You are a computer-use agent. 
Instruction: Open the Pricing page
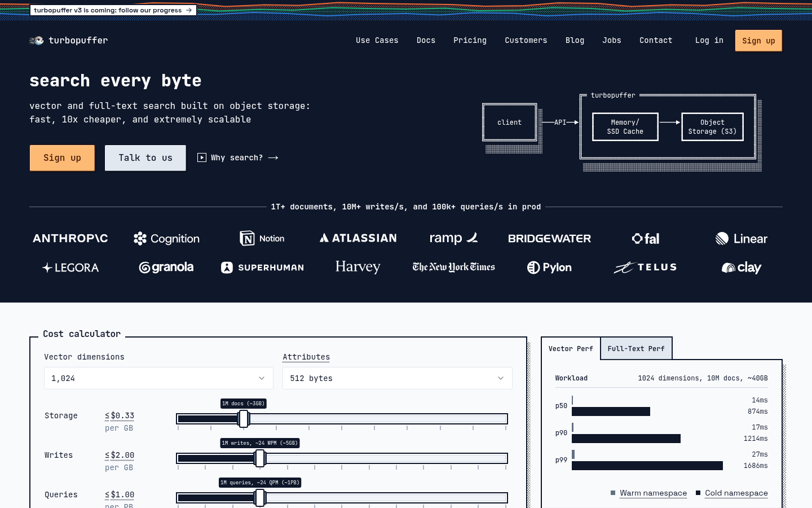click(470, 41)
